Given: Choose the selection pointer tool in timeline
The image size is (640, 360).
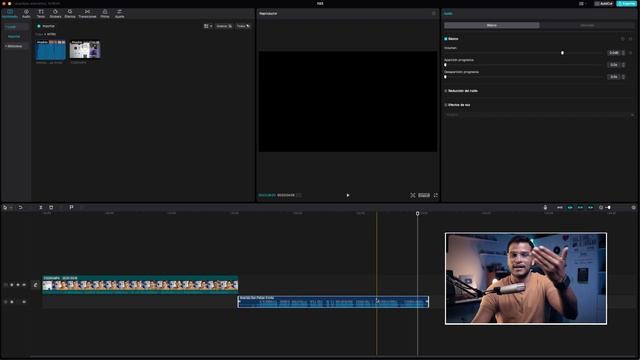Looking at the screenshot, I should point(5,208).
